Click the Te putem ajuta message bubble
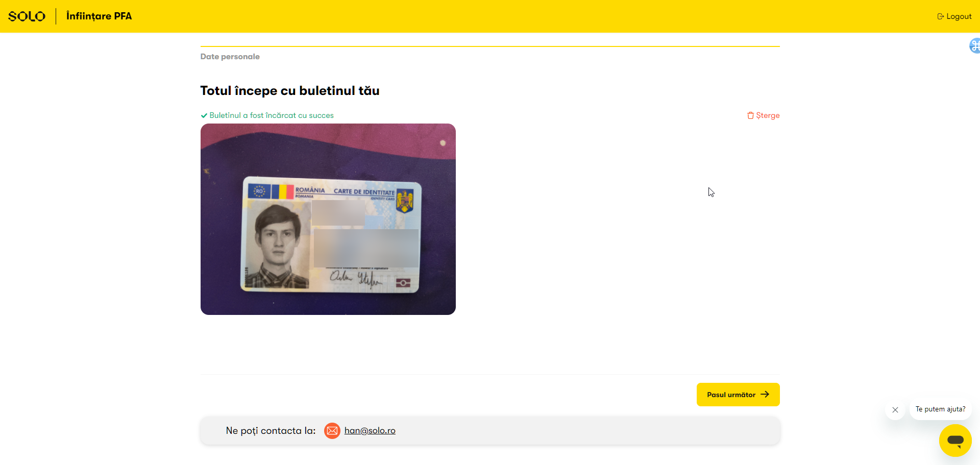The image size is (980, 465). click(941, 409)
